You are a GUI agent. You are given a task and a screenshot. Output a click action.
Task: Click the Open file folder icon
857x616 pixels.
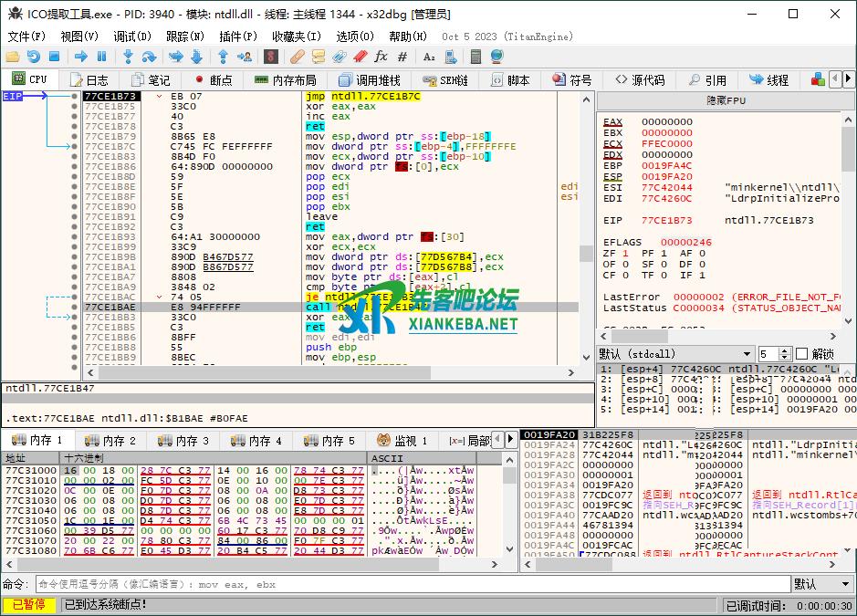13,57
